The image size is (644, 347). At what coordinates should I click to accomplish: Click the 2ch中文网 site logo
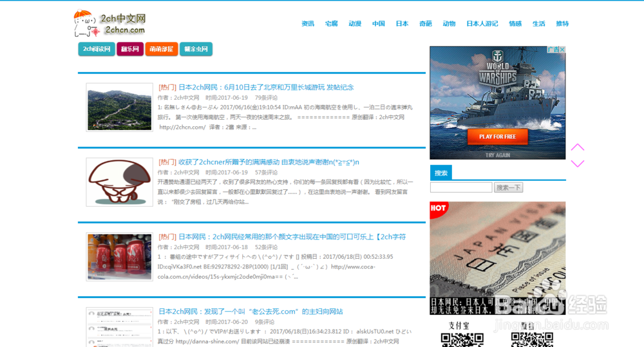tap(109, 23)
